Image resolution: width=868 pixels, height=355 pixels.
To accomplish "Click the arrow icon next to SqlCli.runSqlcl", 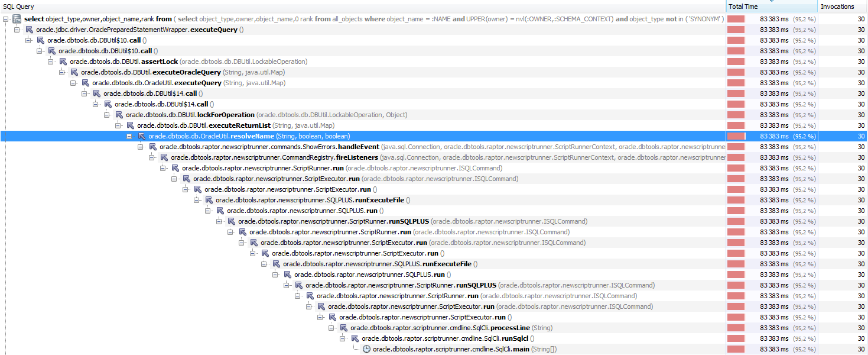I will point(355,338).
